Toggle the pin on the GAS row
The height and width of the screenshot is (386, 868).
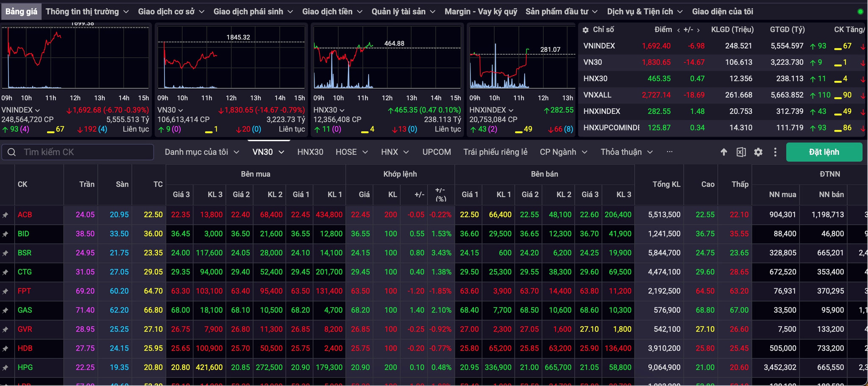click(5, 310)
